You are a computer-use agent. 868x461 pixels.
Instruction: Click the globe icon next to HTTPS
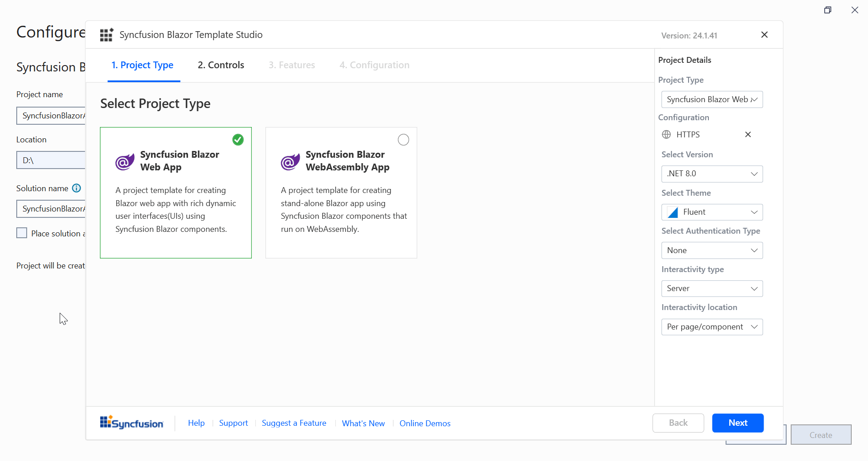coord(666,134)
